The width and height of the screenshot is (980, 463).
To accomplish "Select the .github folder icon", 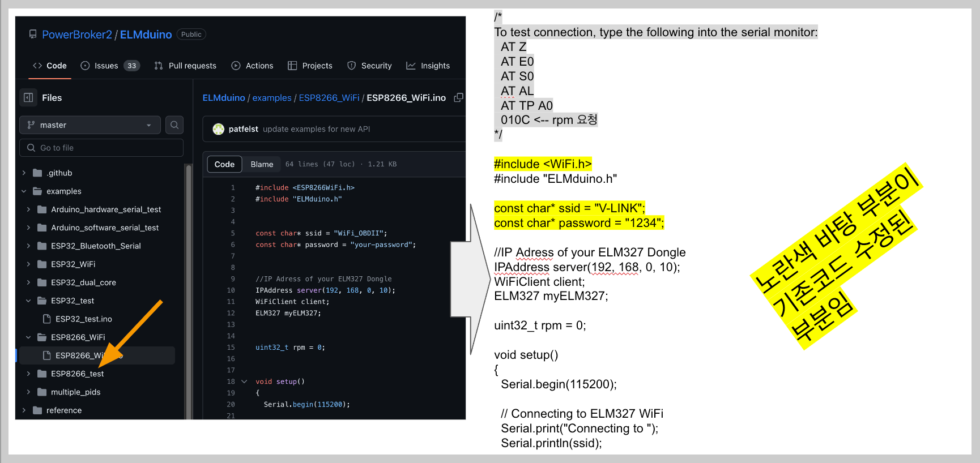I will (37, 173).
